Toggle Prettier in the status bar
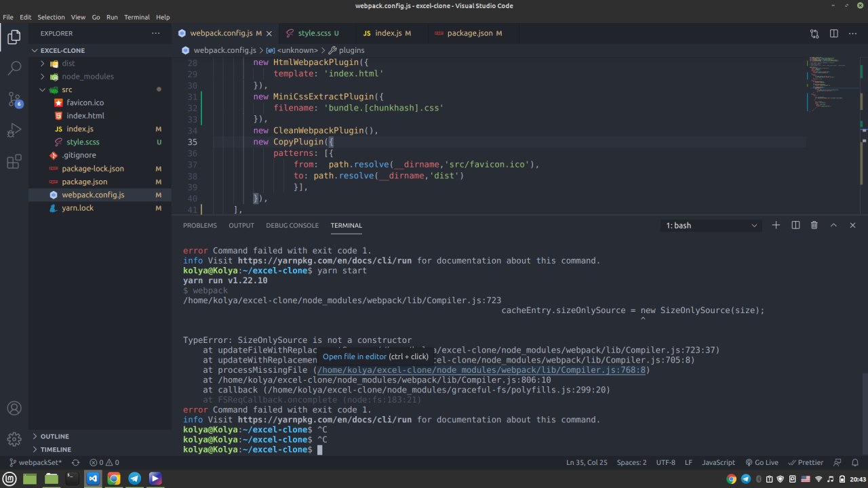This screenshot has width=868, height=488. pos(805,462)
